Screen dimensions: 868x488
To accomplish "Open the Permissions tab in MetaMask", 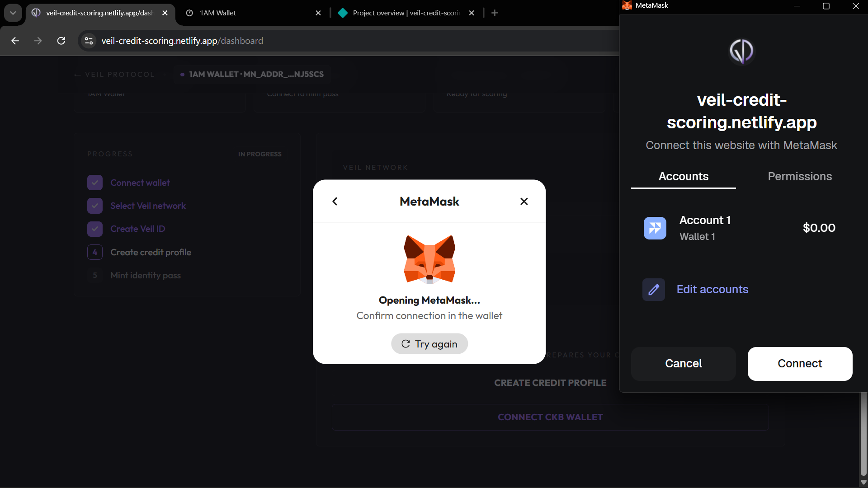I will 800,176.
